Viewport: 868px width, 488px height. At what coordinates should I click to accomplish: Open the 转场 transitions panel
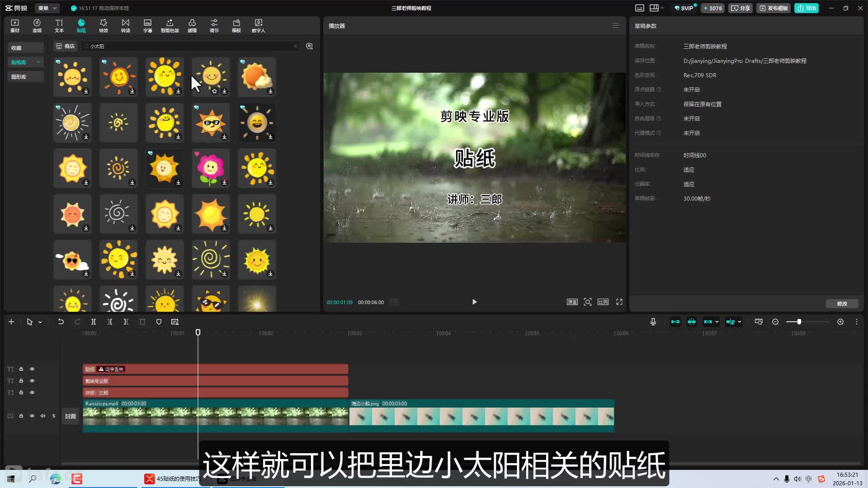pos(126,26)
